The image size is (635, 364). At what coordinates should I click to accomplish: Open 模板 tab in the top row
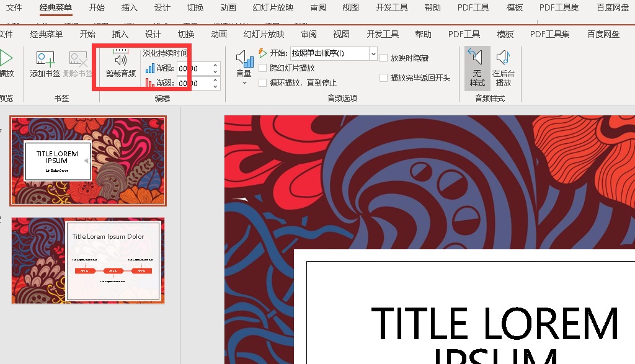pyautogui.click(x=514, y=7)
